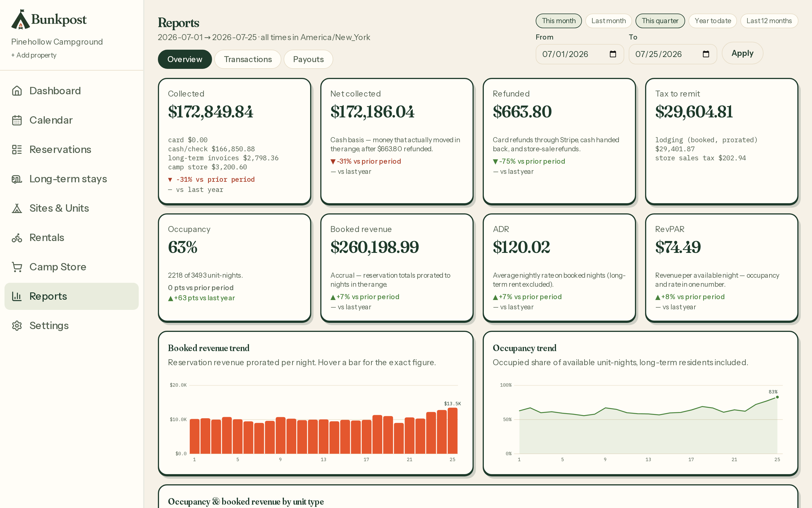
Task: Open the From date calendar picker icon
Action: tap(613, 54)
